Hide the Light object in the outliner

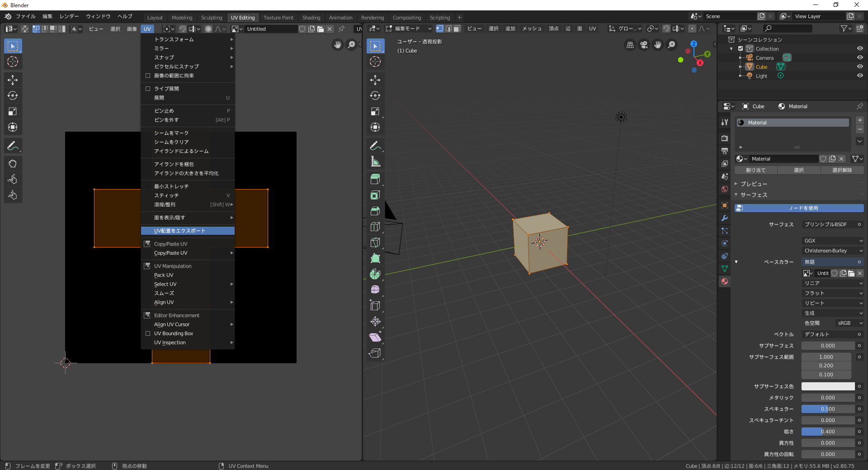tap(861, 76)
